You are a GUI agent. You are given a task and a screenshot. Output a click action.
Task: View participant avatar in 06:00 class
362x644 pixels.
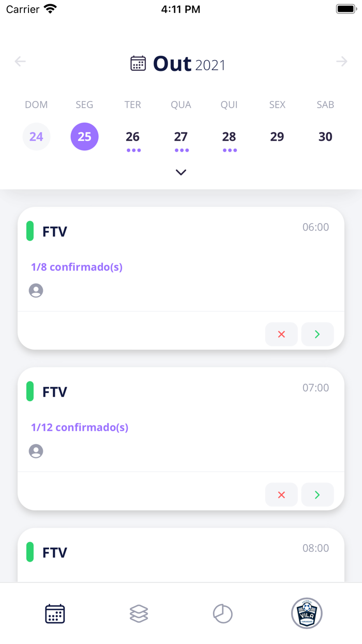pos(36,291)
